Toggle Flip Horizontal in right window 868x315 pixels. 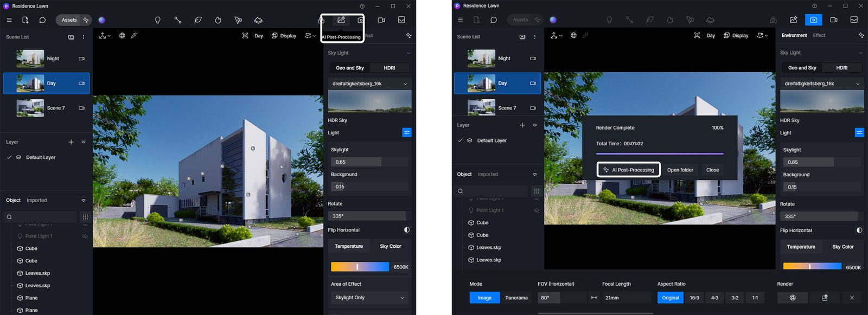(x=859, y=230)
